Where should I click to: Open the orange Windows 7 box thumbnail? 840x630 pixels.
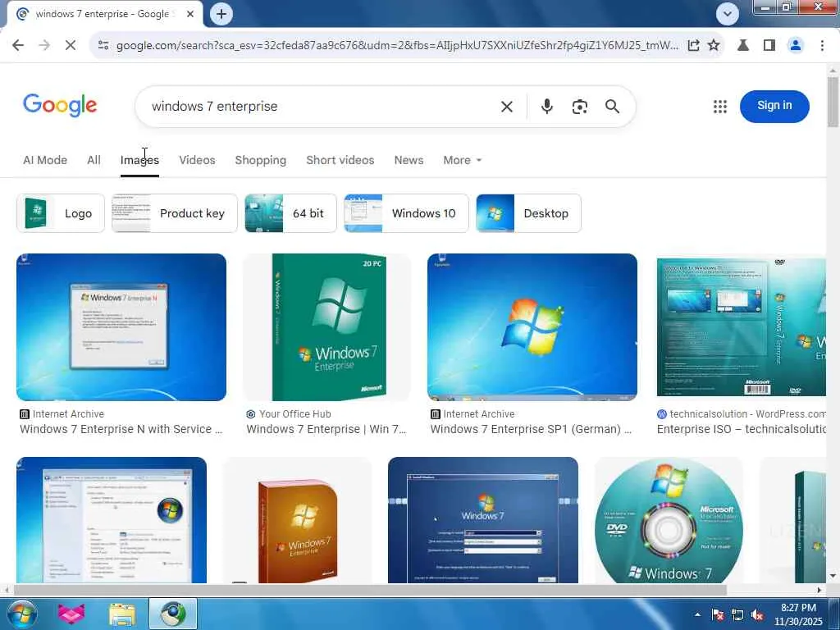pyautogui.click(x=297, y=519)
